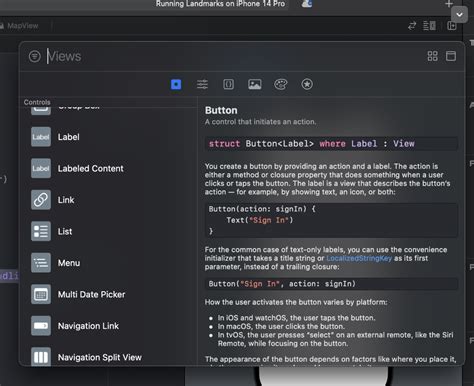The width and height of the screenshot is (474, 386).
Task: Toggle editor options lines icon in Xcode
Action: (x=429, y=26)
